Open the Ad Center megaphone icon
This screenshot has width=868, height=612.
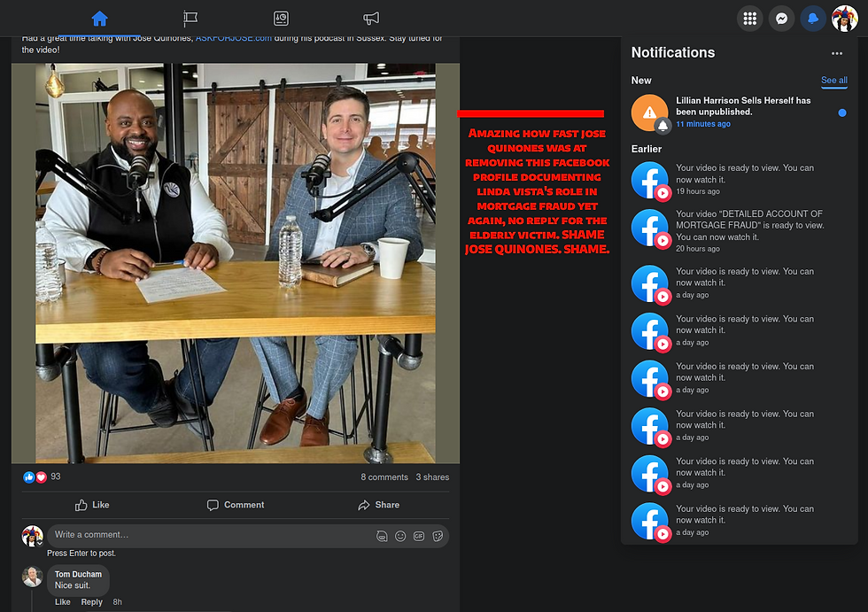click(x=371, y=19)
